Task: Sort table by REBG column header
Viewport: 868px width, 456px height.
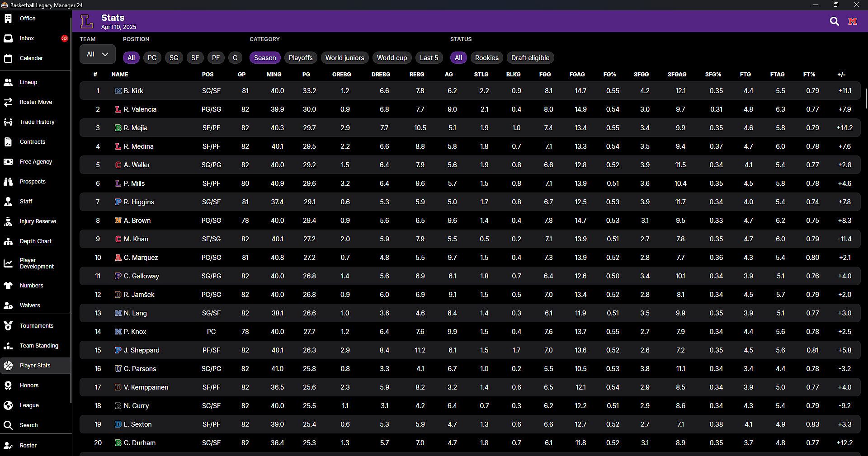Action: tap(417, 75)
